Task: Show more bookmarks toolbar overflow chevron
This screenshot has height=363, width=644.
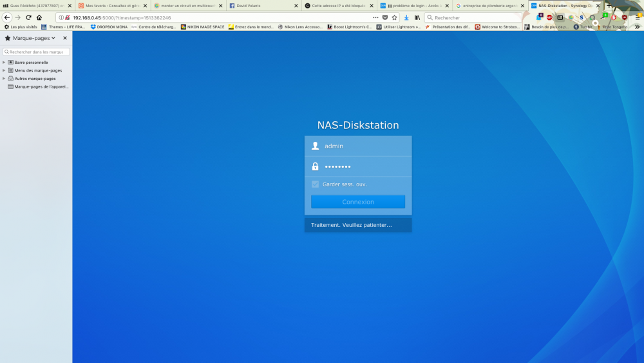Action: click(x=637, y=26)
